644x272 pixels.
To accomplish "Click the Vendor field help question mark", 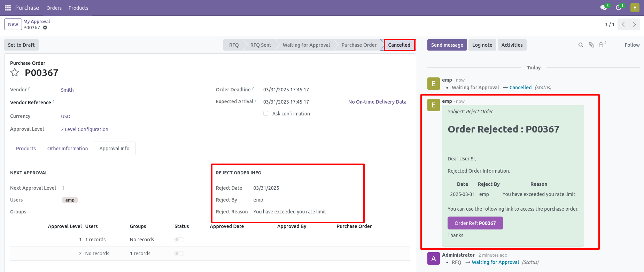I will (x=29, y=88).
